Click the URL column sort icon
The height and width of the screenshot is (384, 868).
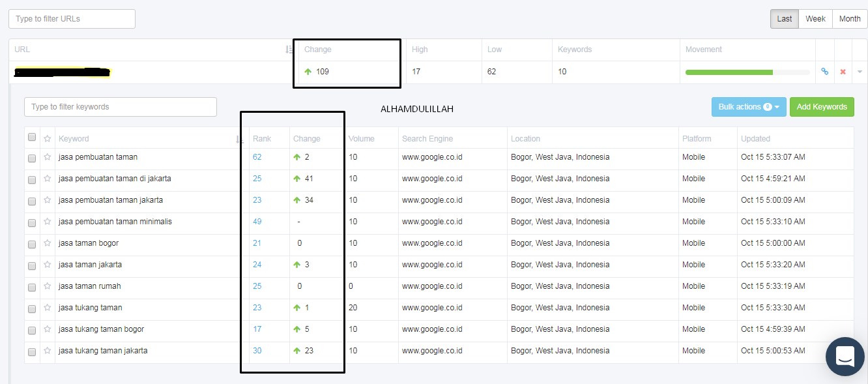tap(289, 50)
